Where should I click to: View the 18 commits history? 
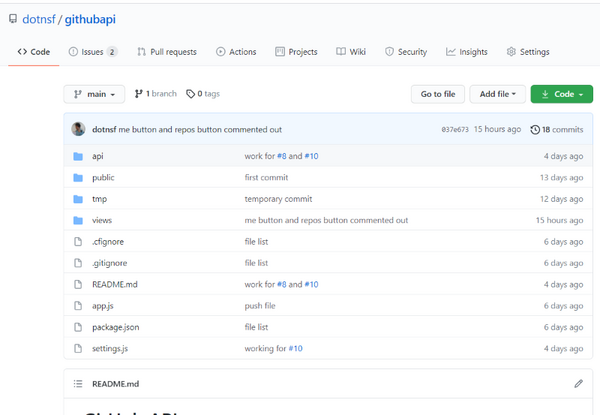tap(557, 130)
